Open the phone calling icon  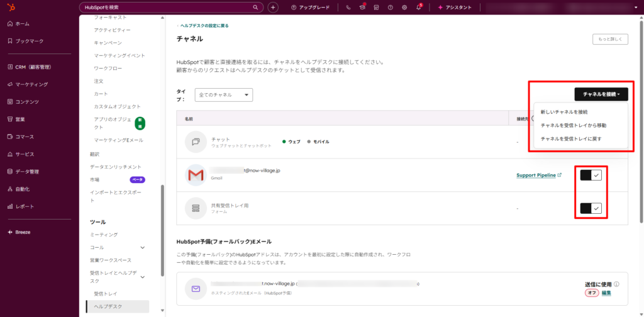click(x=348, y=8)
